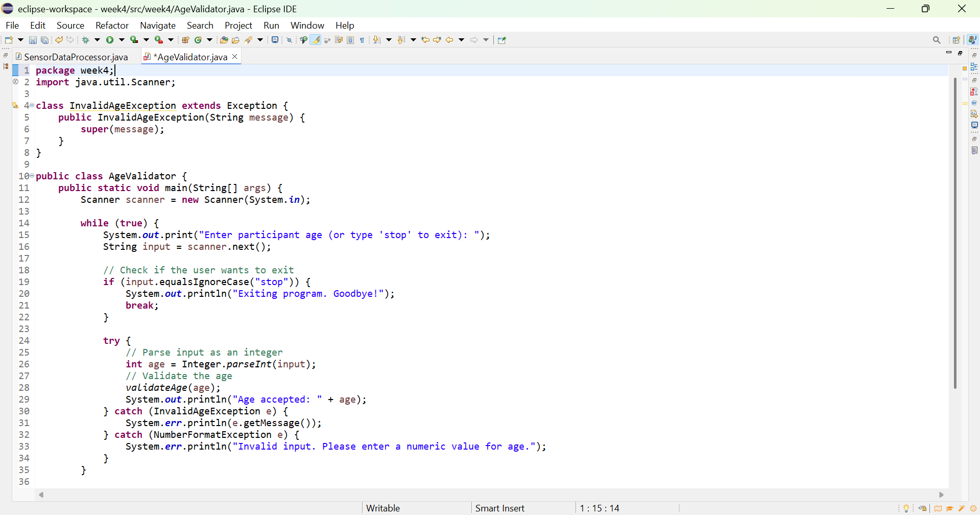Viewport: 980px width, 515px height.
Task: Undo the last edit with yellow arrow
Action: point(59,40)
